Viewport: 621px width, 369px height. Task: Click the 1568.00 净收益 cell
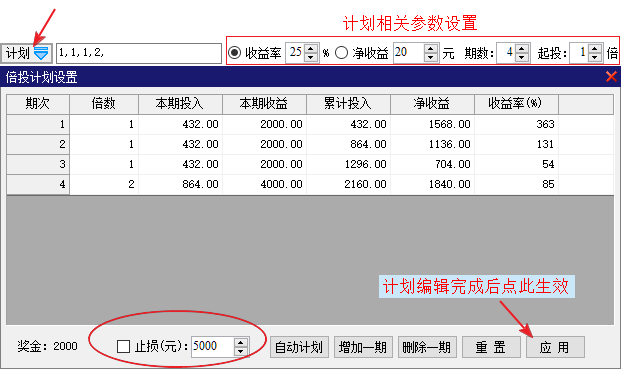coord(432,124)
